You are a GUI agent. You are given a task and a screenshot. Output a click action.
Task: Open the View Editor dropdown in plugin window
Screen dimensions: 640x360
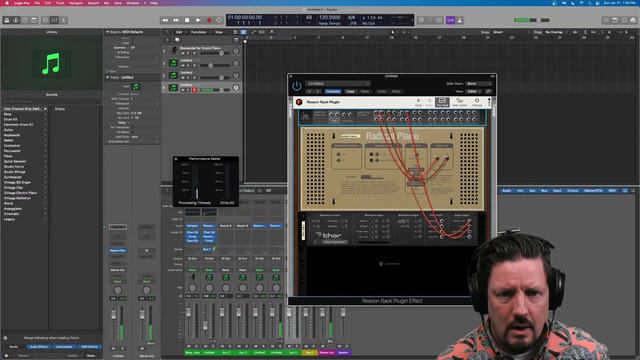[x=474, y=91]
